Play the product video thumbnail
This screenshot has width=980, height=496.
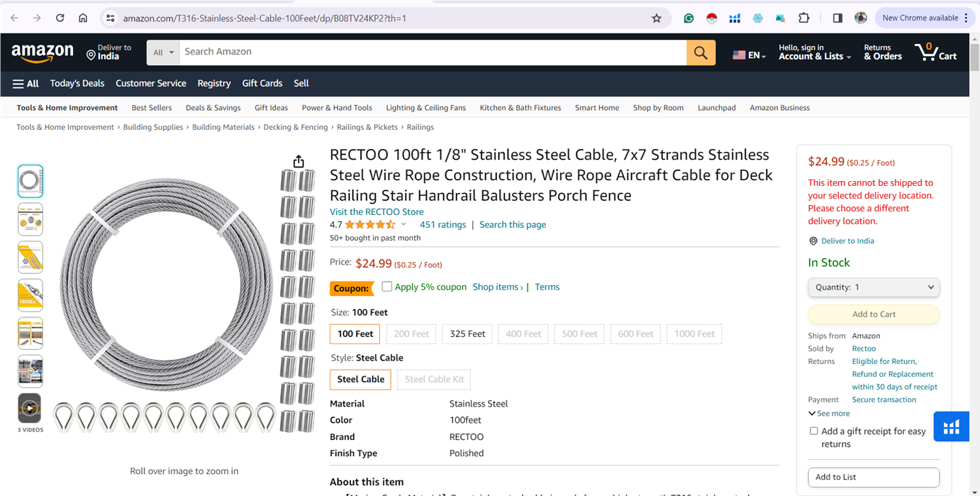30,408
